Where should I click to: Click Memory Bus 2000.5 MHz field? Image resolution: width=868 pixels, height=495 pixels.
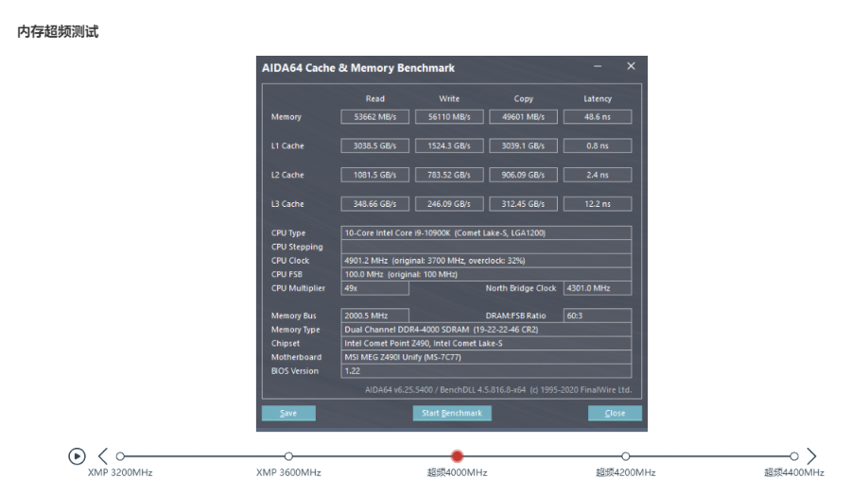374,316
